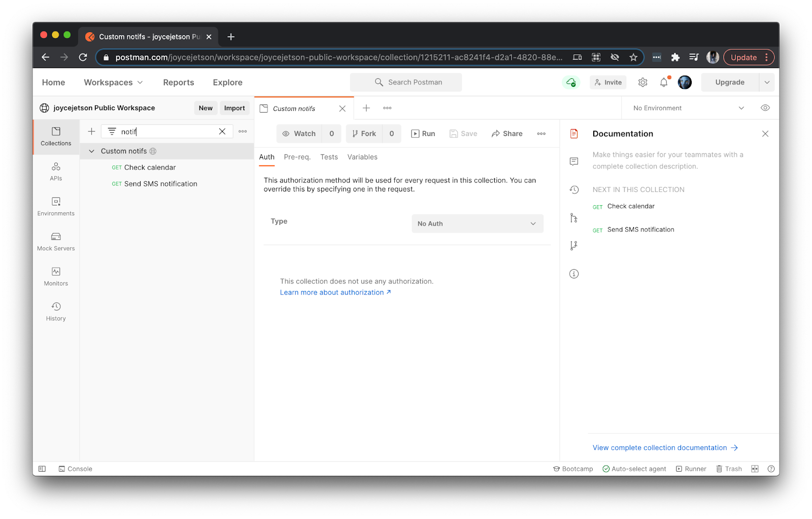Open the collection actions ellipsis beside Share

(542, 134)
